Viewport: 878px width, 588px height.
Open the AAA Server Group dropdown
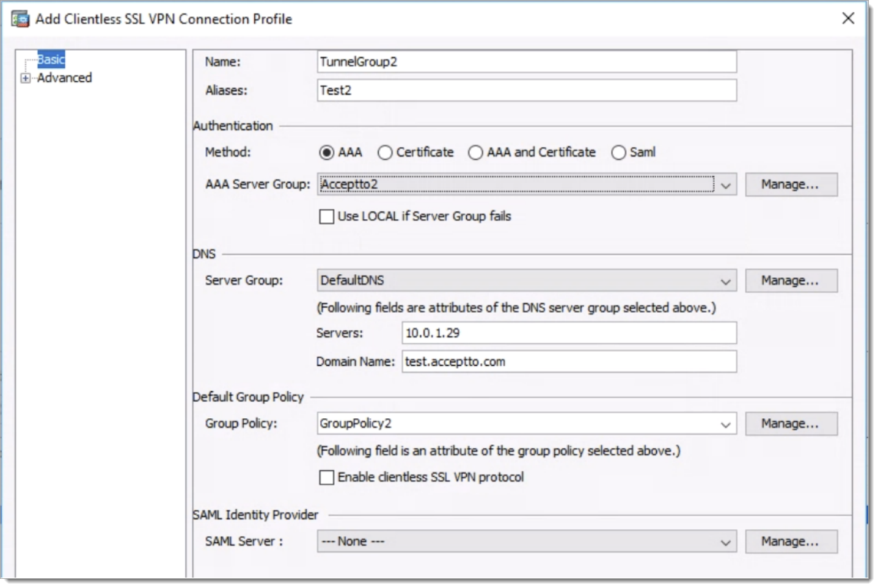tap(725, 185)
